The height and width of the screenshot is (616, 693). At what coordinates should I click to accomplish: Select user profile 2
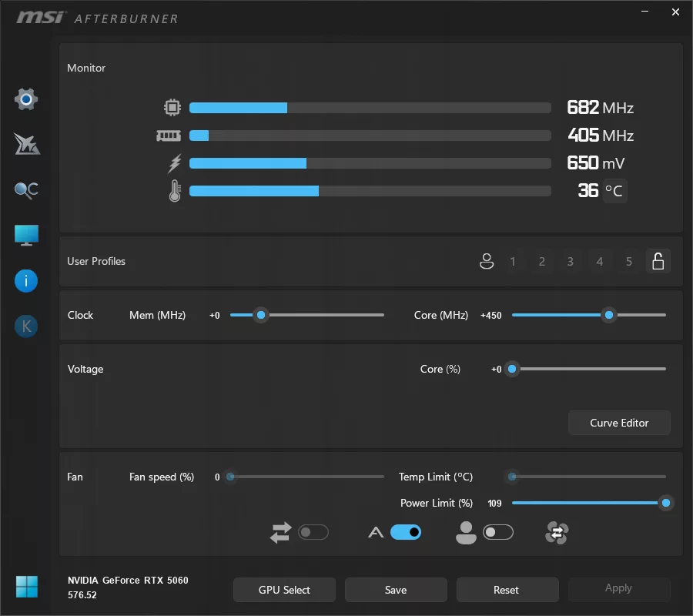coord(542,262)
